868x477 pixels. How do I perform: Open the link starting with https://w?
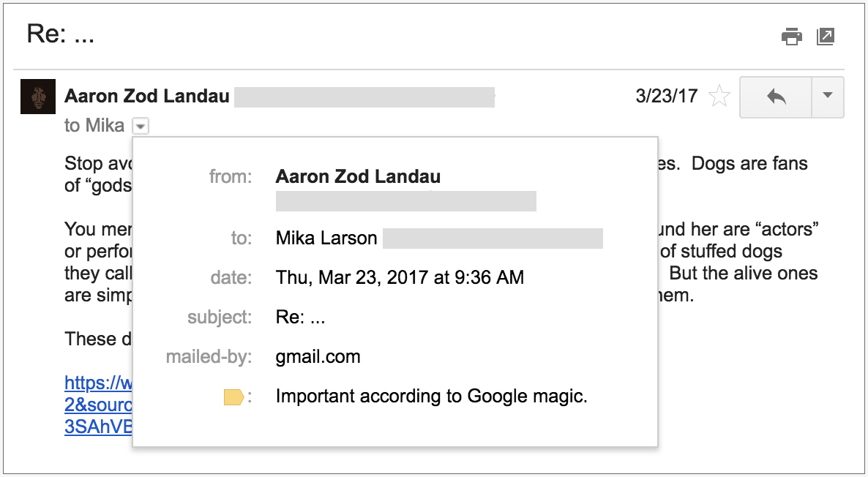98,383
